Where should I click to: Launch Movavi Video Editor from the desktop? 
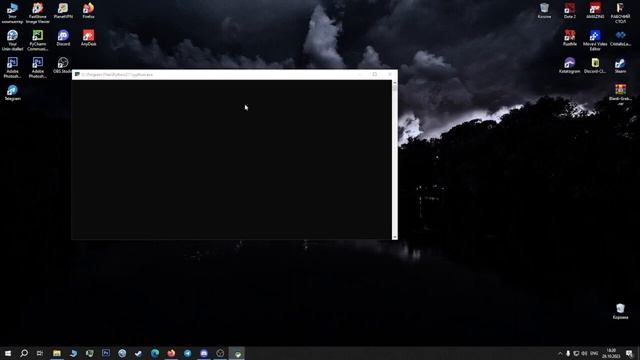595,40
